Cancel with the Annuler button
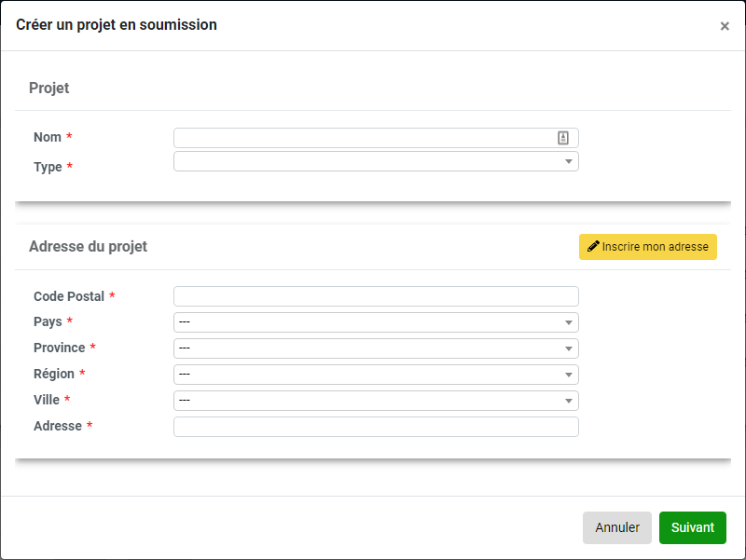The image size is (746, 560). (x=617, y=527)
